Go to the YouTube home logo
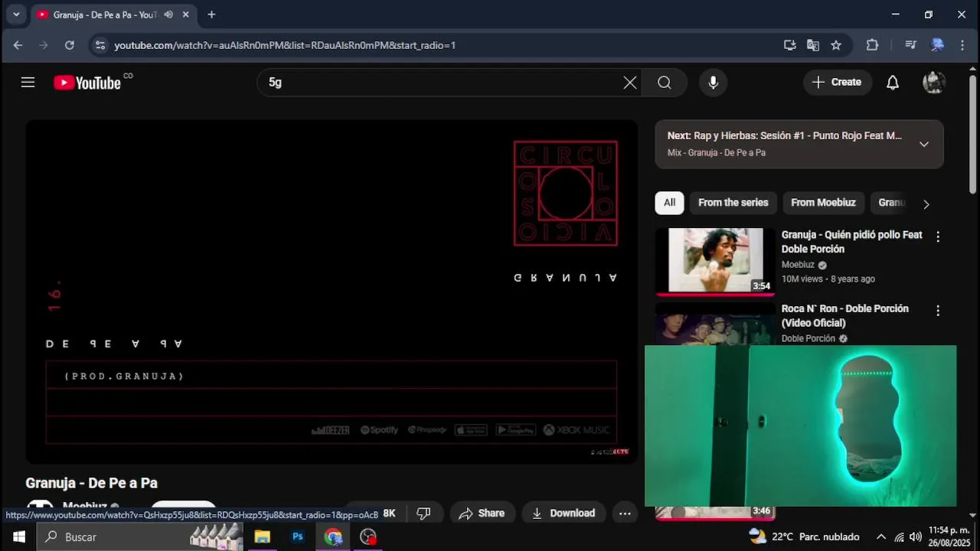 87,83
